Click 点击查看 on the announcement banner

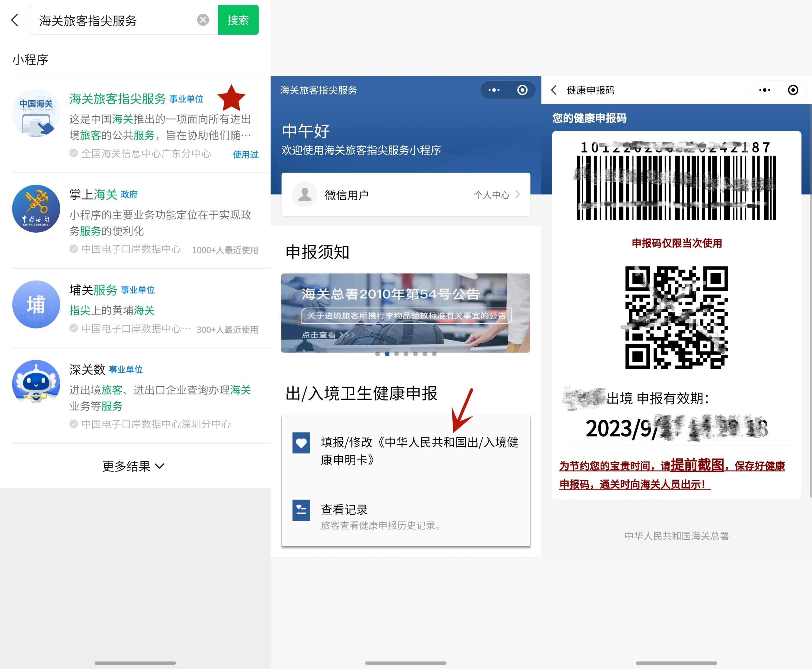(318, 335)
